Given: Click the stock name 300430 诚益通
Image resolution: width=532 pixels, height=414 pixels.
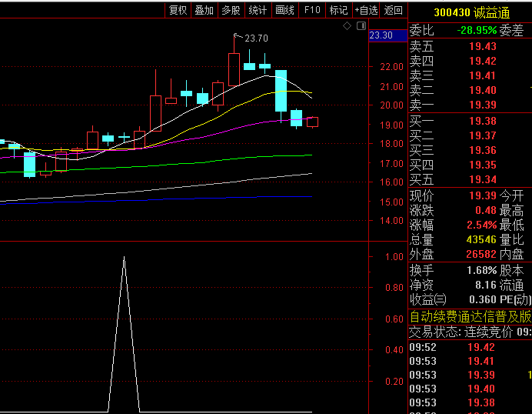Looking at the screenshot, I should (470, 12).
